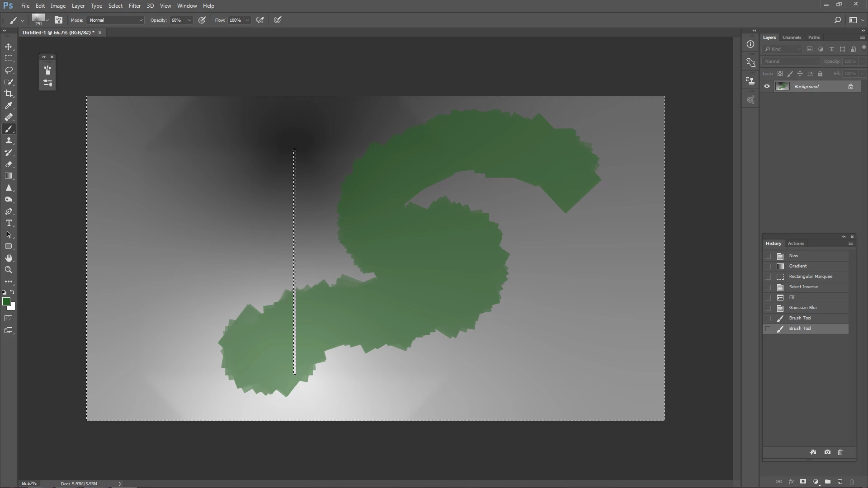Expand the Opacity slider dropdown arrow
This screenshot has height=488, width=868.
click(x=189, y=20)
